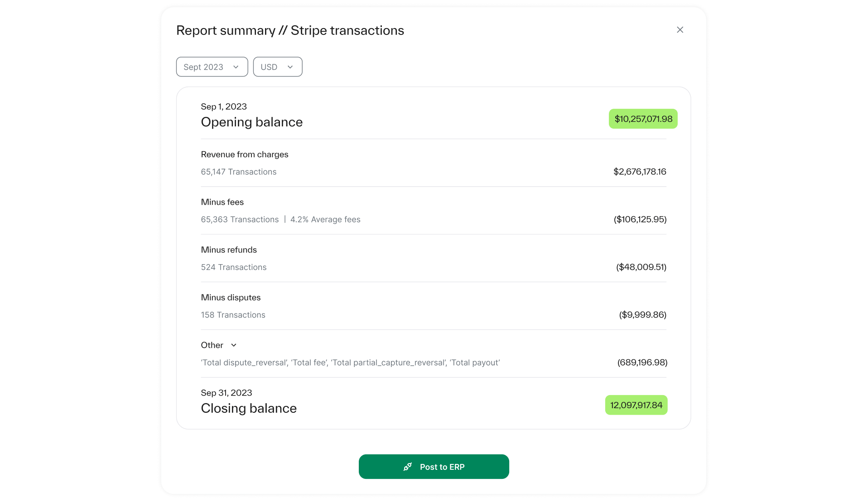This screenshot has height=502, width=868.
Task: Click the 4.2% Average fees text
Action: pyautogui.click(x=325, y=219)
